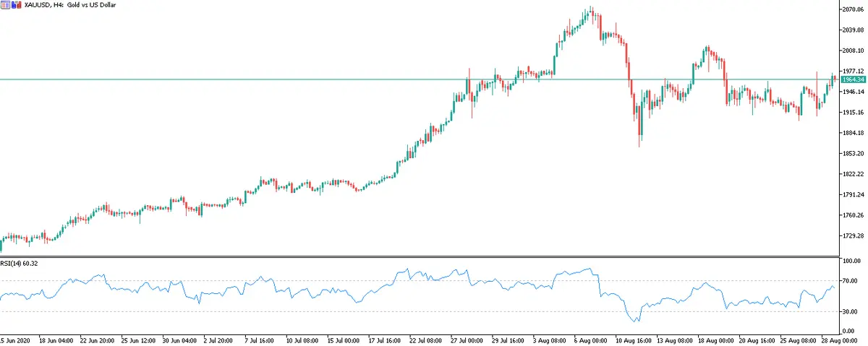Viewport: 868px width, 346px height.
Task: Click the candlestick peak near 2070
Action: (591, 9)
